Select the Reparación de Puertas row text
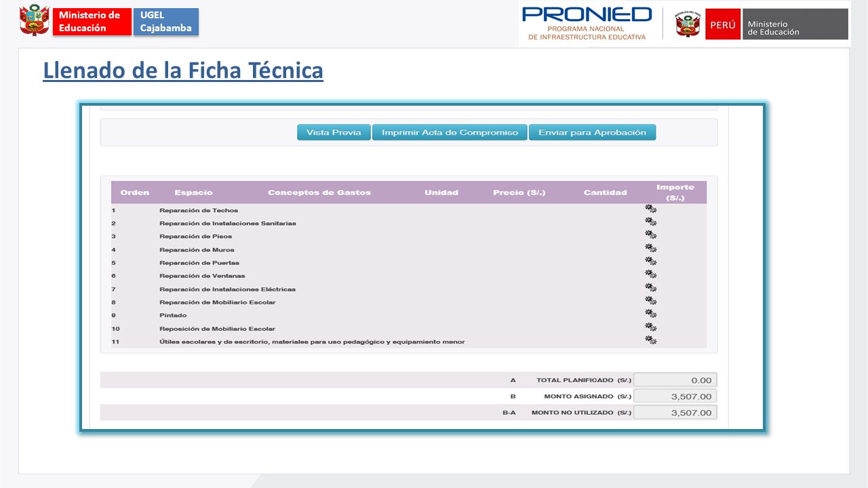The image size is (868, 488). point(199,263)
